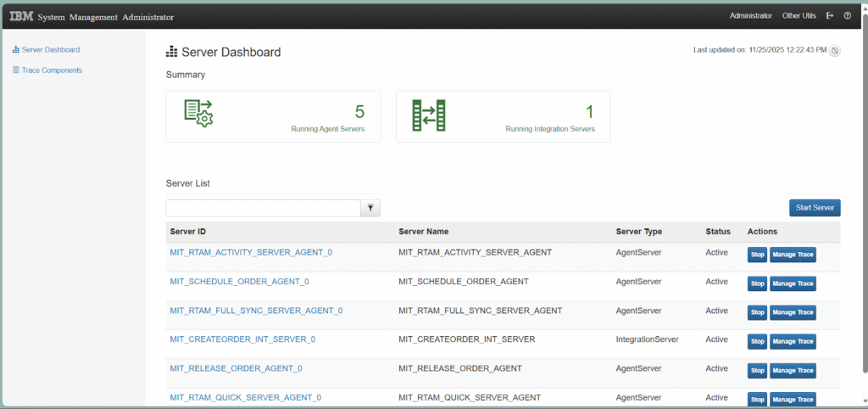The width and height of the screenshot is (868, 409).
Task: Manage Trace for MIT_SCHEDULE_ORDER_AGENT
Action: 792,283
